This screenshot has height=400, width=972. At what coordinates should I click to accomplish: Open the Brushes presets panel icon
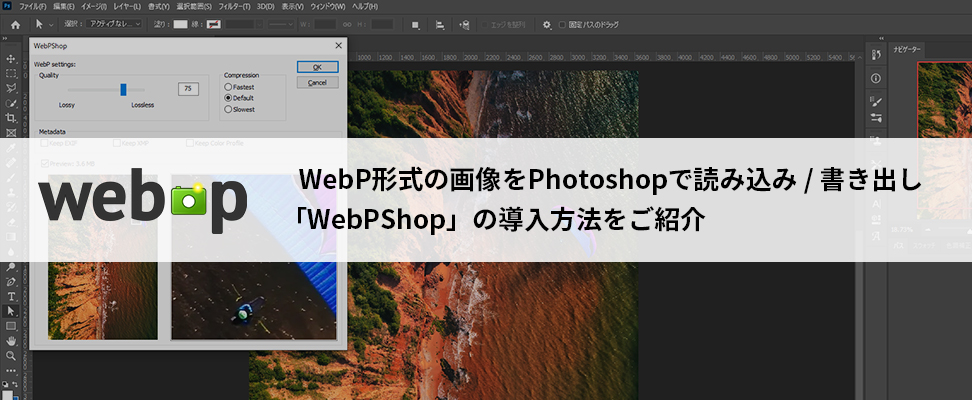tap(877, 117)
